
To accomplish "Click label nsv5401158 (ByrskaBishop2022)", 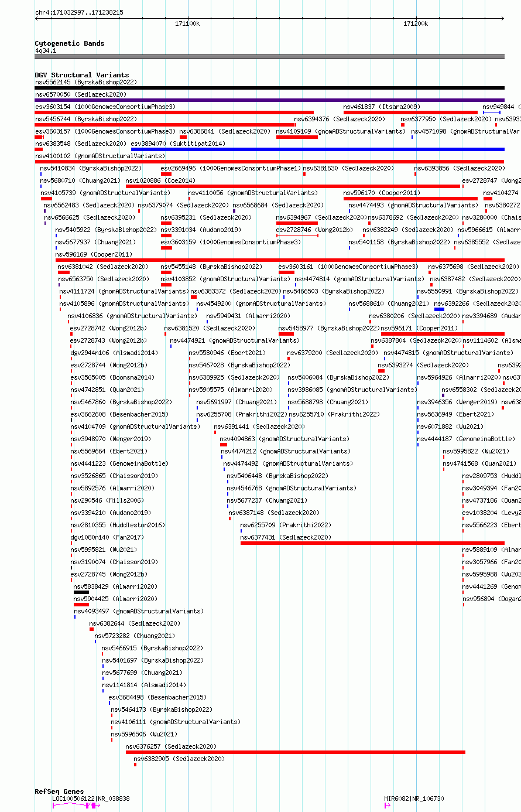I will point(400,242).
